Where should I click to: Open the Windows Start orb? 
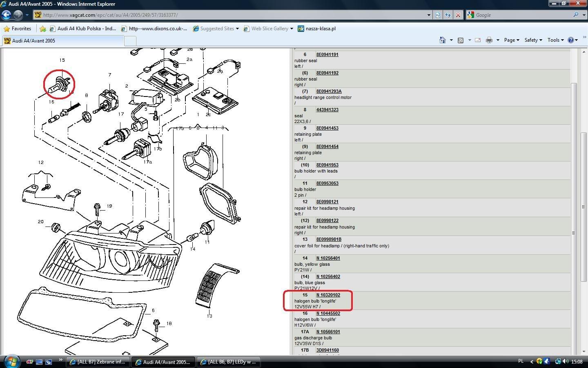pos(11,361)
